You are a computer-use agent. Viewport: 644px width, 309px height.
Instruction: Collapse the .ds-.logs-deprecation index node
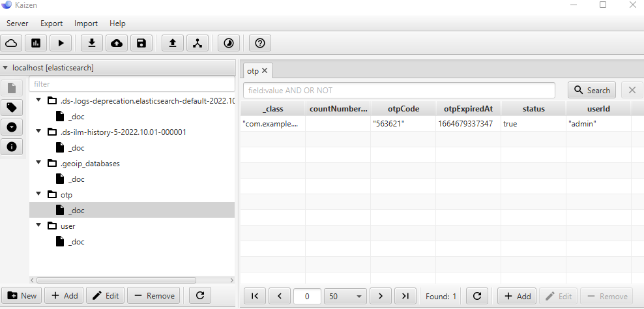38,100
